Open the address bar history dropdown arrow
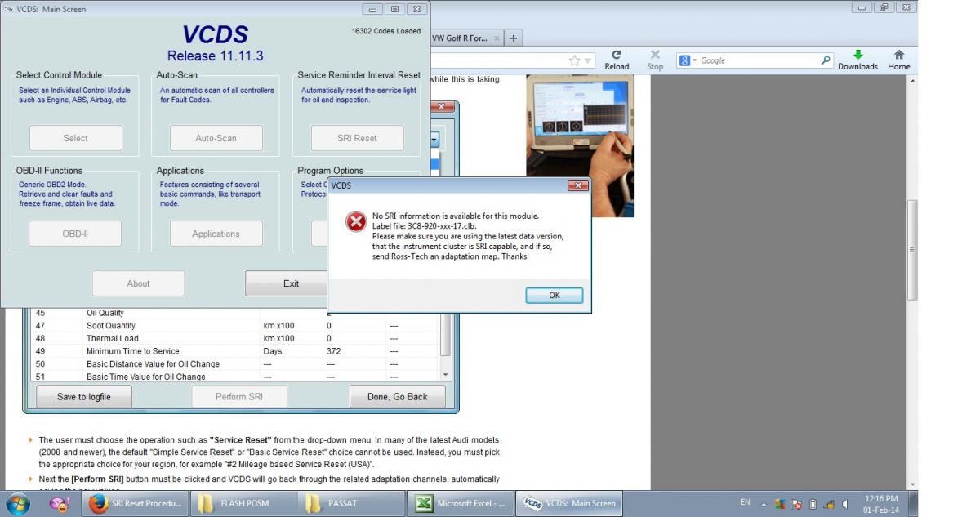The height and width of the screenshot is (517, 980). (587, 61)
